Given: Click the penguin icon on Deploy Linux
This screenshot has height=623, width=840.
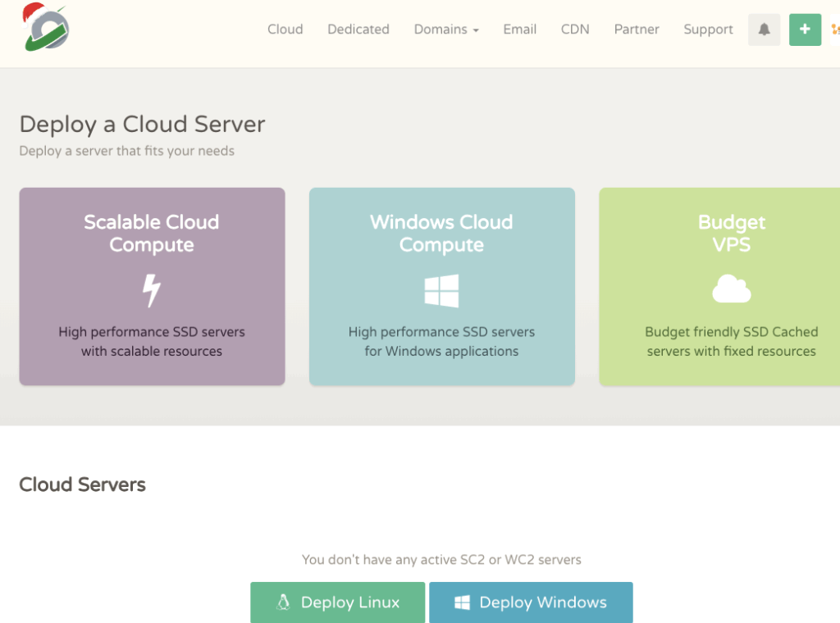Looking at the screenshot, I should [284, 603].
